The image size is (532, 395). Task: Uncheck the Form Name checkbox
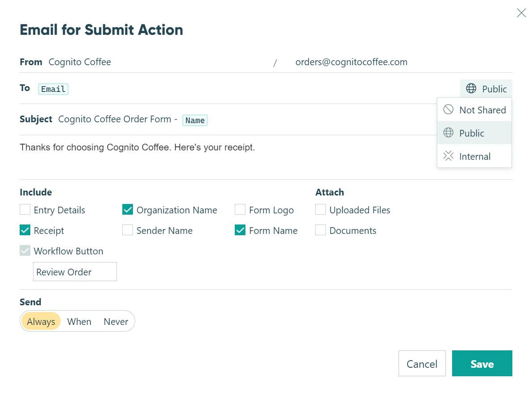click(x=240, y=230)
